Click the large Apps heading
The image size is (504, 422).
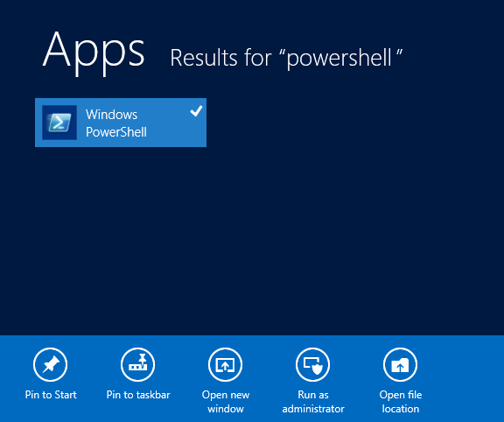click(94, 53)
